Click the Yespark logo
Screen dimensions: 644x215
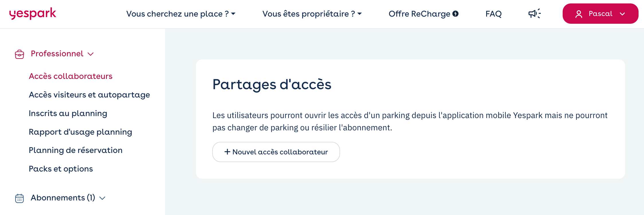click(33, 13)
